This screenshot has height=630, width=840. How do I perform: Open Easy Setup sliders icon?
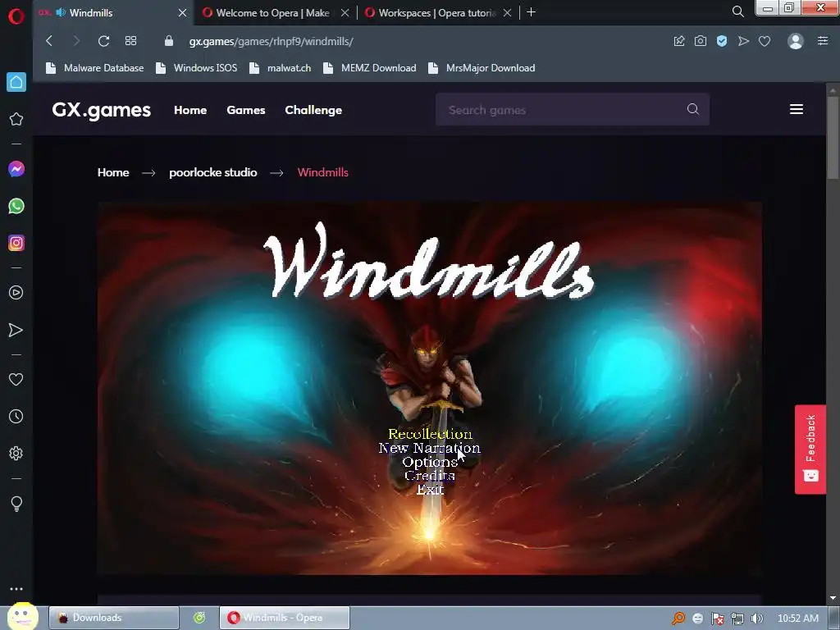pyautogui.click(x=823, y=41)
